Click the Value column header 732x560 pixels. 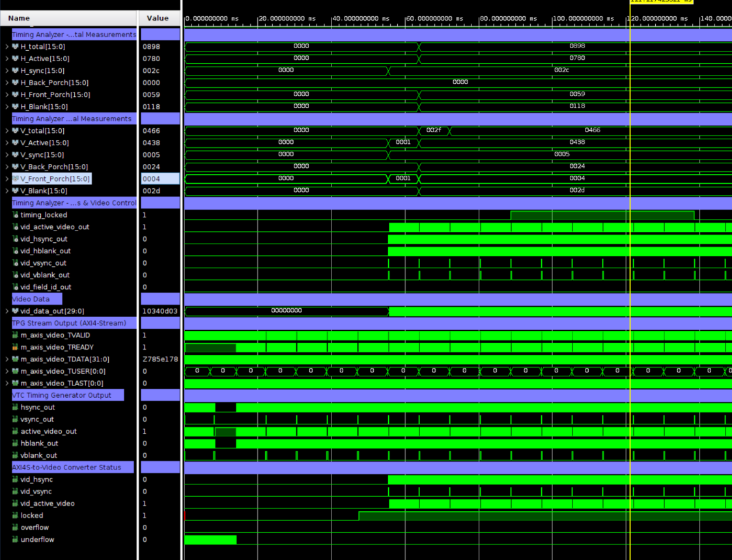click(x=160, y=18)
